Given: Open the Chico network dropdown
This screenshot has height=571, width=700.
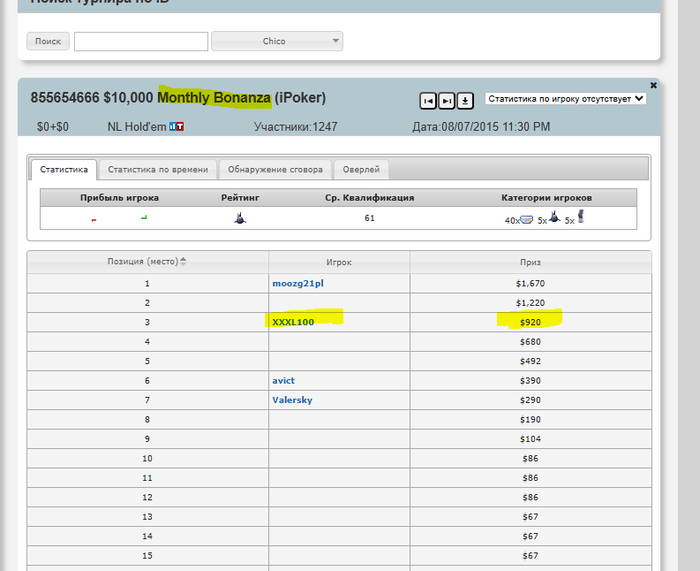Looking at the screenshot, I should [277, 41].
